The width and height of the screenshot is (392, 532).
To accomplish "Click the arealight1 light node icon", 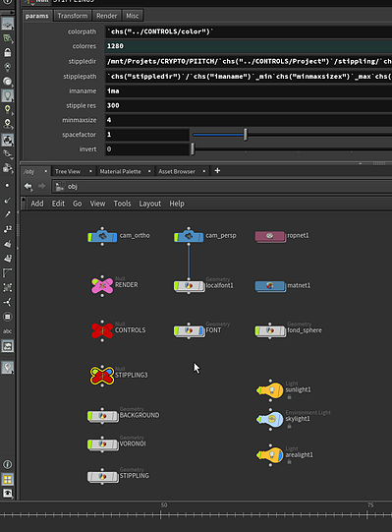I will 270,455.
